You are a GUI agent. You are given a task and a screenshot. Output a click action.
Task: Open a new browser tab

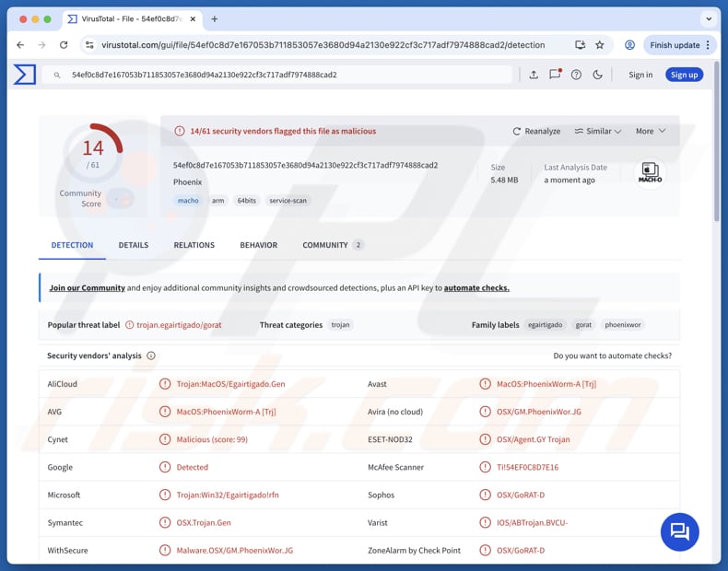[x=215, y=19]
